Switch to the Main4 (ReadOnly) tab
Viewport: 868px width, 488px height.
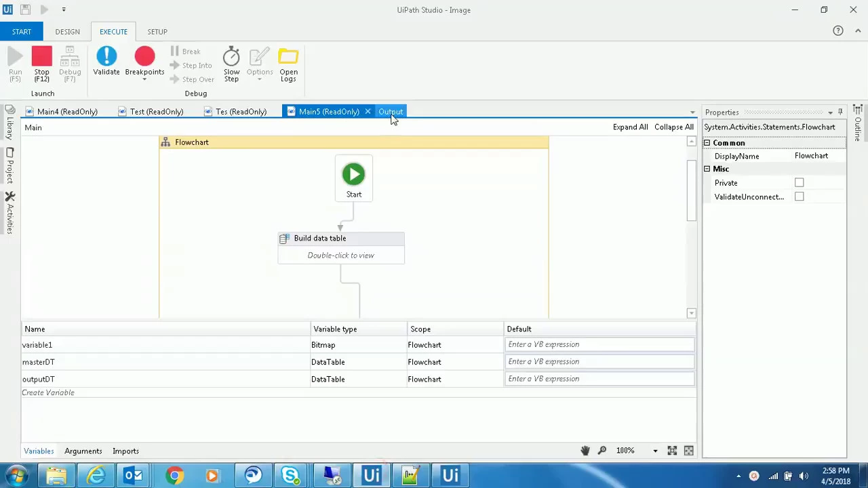[x=67, y=112]
